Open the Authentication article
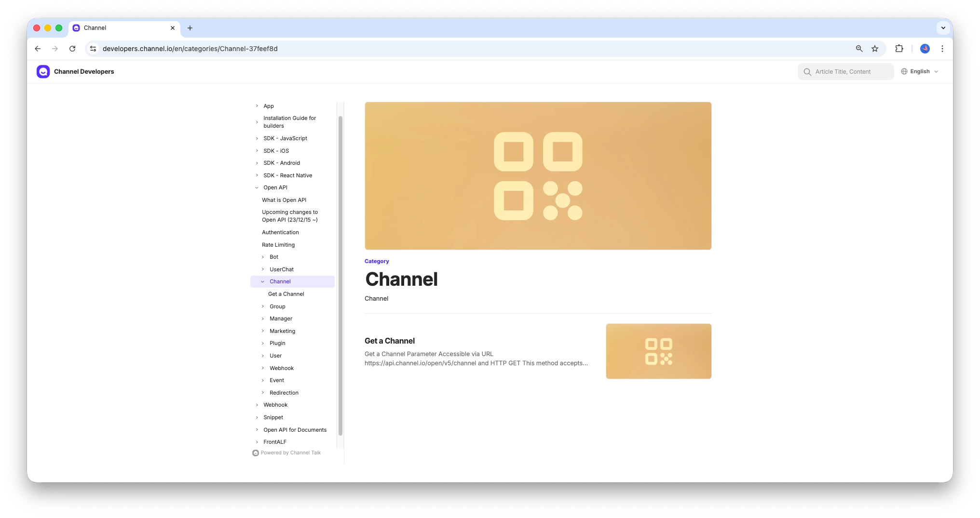Screen dimensions: 980x518 pos(280,232)
